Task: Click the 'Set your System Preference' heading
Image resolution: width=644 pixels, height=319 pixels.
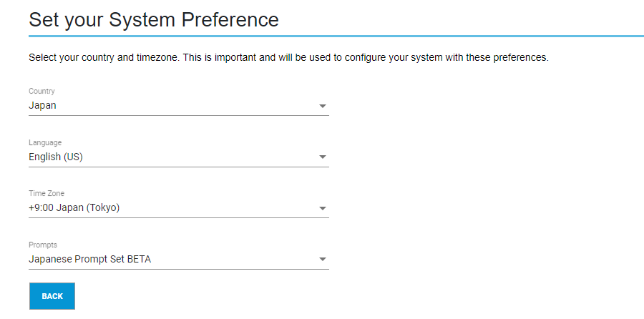Action: pos(153,19)
